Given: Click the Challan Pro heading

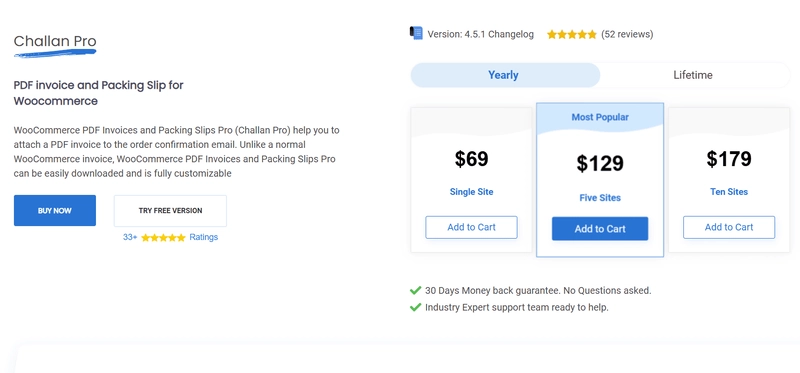Looking at the screenshot, I should [x=55, y=41].
